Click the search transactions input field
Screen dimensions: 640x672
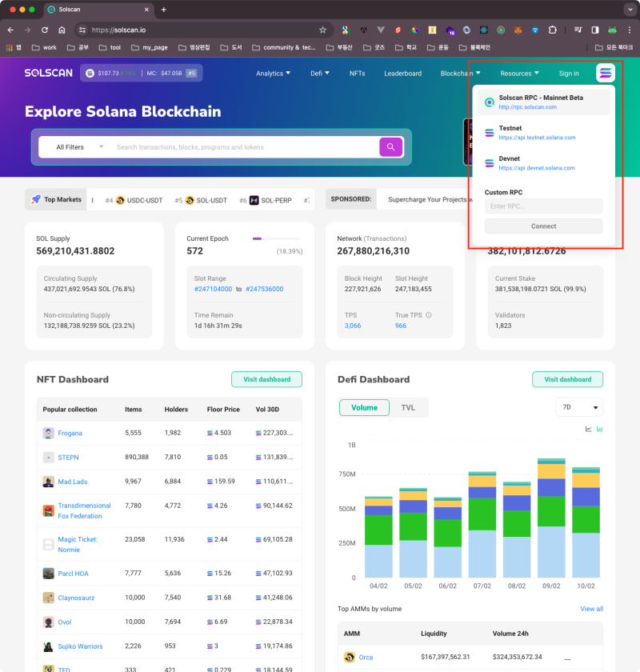point(244,147)
